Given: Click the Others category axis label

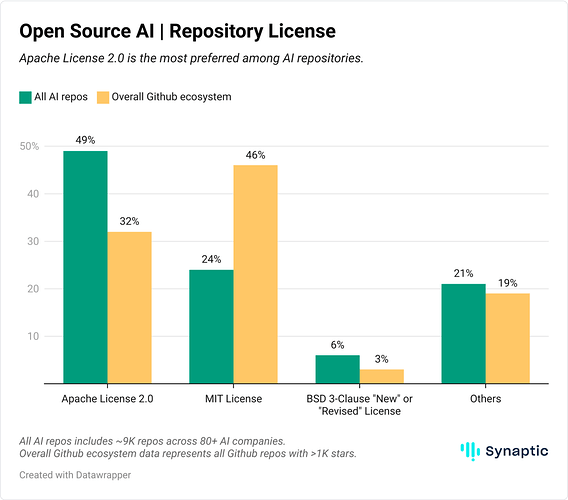Looking at the screenshot, I should (486, 399).
